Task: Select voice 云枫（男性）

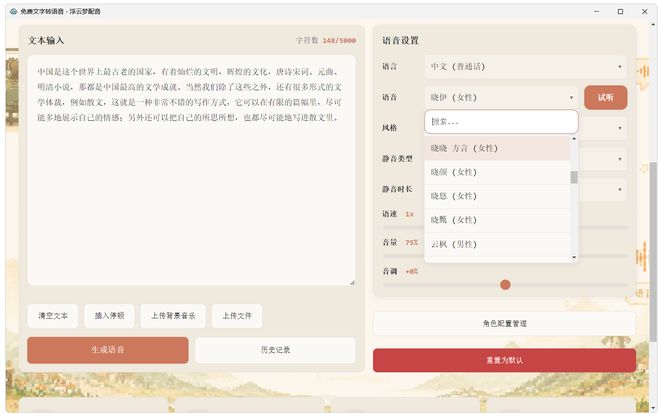Action: pyautogui.click(x=497, y=244)
